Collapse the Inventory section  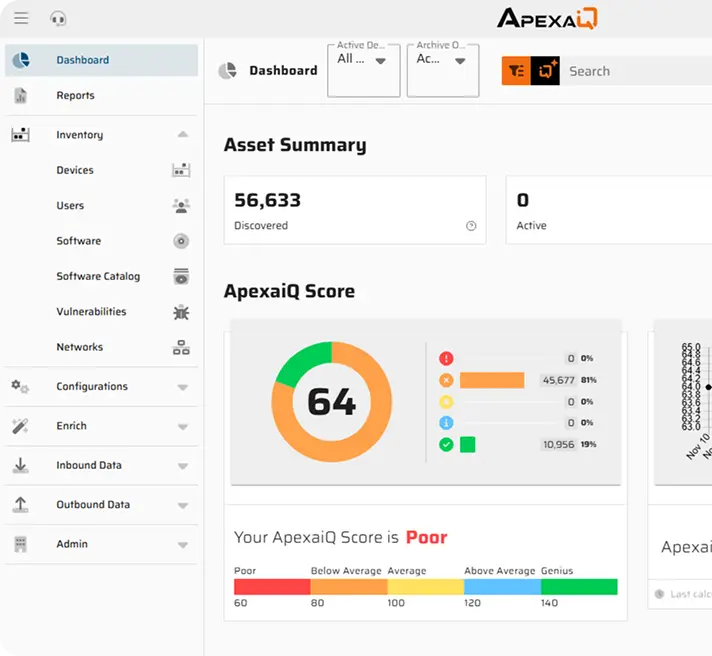pos(182,135)
